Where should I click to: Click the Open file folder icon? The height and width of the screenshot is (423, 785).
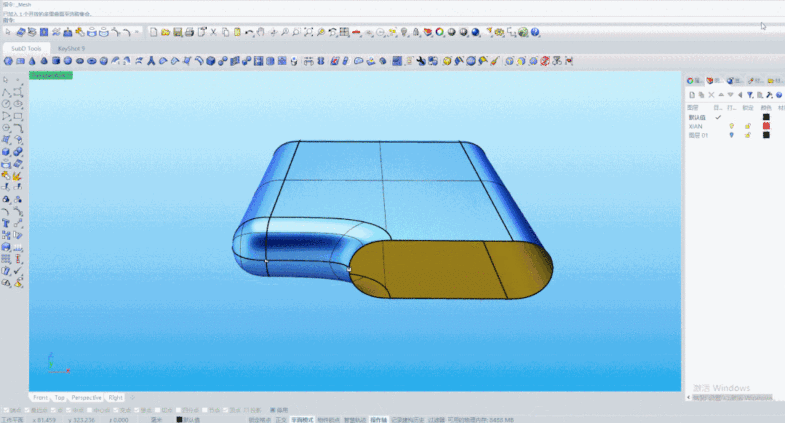pyautogui.click(x=164, y=33)
